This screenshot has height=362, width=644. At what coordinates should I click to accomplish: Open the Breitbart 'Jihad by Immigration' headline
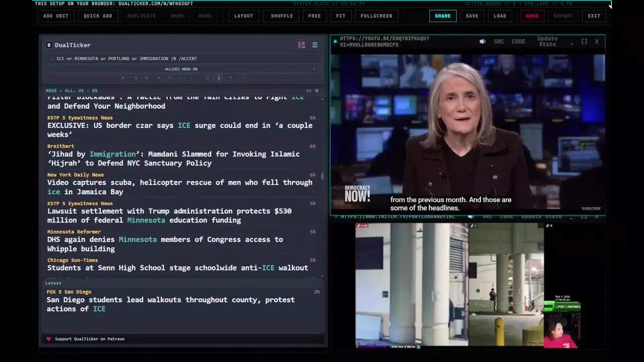tap(174, 159)
